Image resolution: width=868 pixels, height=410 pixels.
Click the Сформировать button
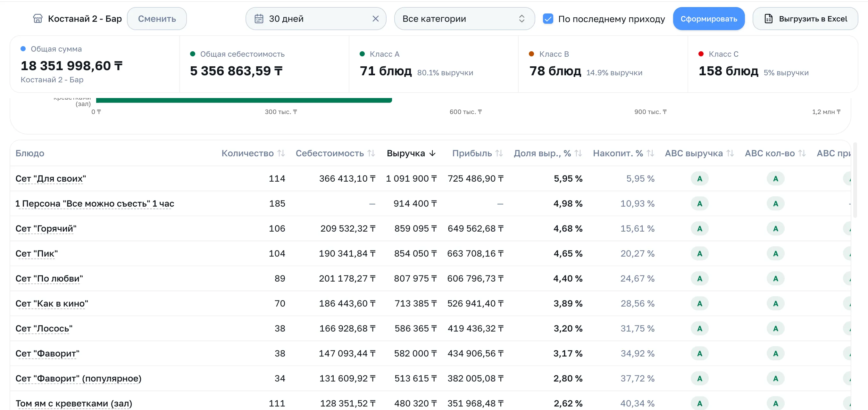[709, 19]
